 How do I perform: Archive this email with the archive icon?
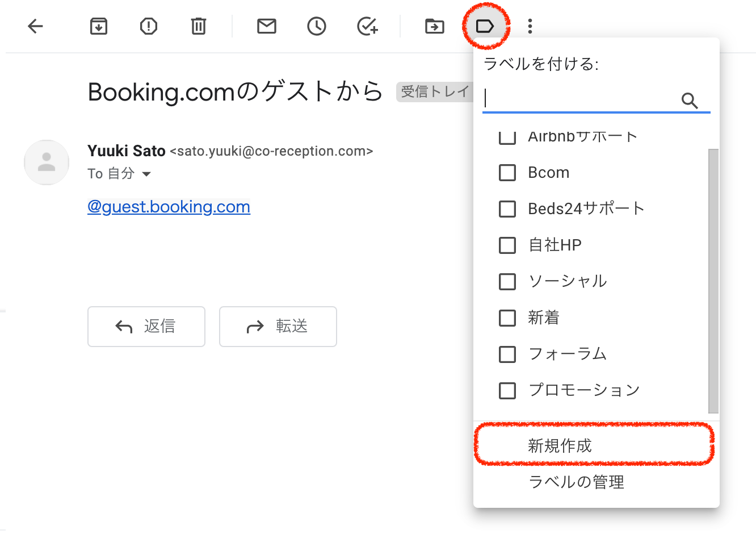coord(99,26)
